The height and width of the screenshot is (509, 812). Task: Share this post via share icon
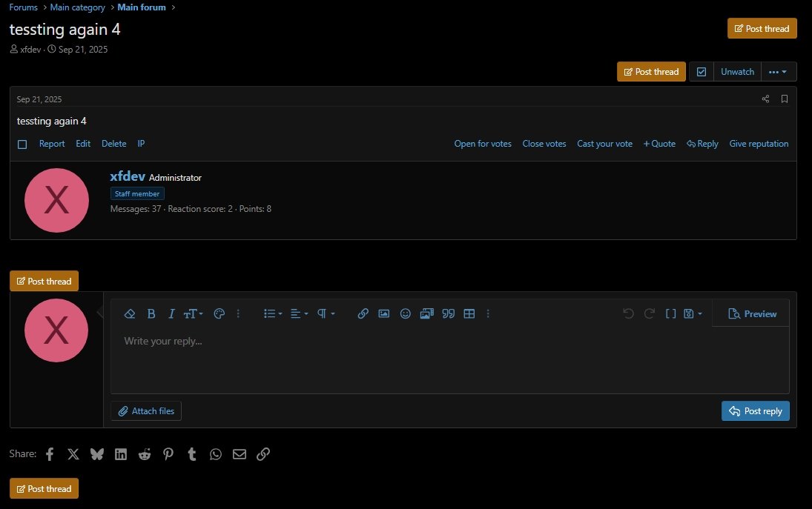coord(766,99)
